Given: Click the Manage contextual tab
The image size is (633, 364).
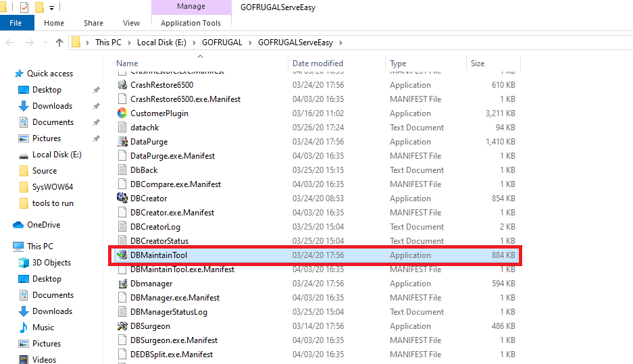Looking at the screenshot, I should (x=191, y=7).
